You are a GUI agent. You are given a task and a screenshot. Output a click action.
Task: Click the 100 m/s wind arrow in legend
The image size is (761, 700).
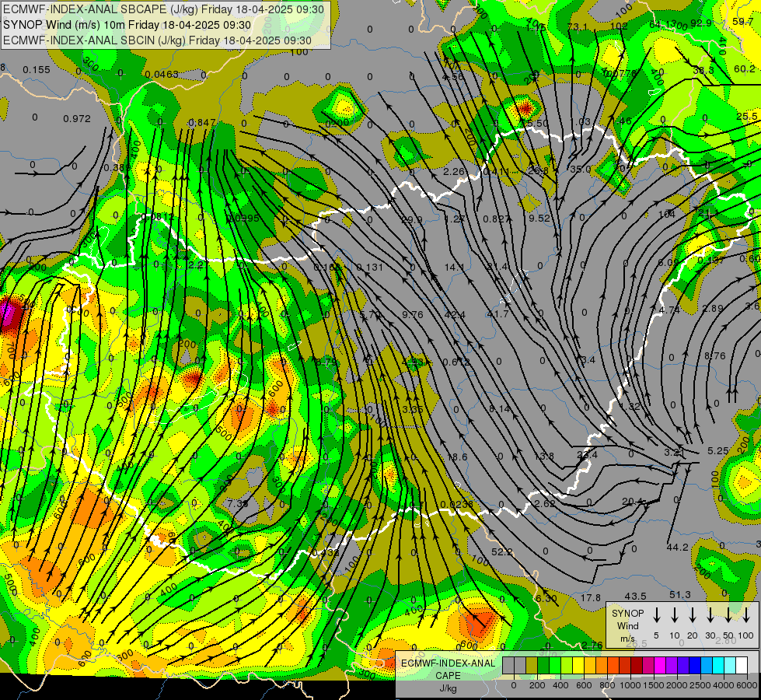pyautogui.click(x=746, y=615)
